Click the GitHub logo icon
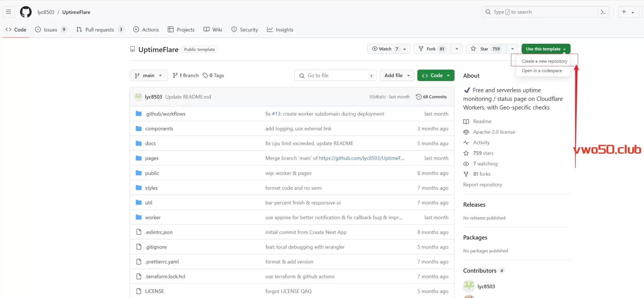This screenshot has width=644, height=298. (x=26, y=12)
